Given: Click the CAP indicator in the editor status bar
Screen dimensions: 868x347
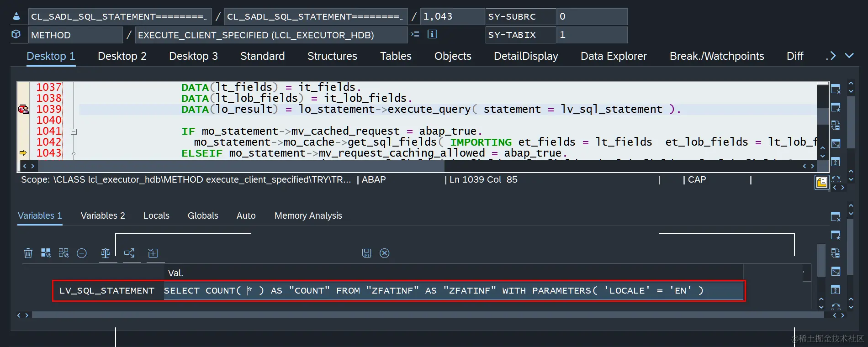Looking at the screenshot, I should 697,179.
